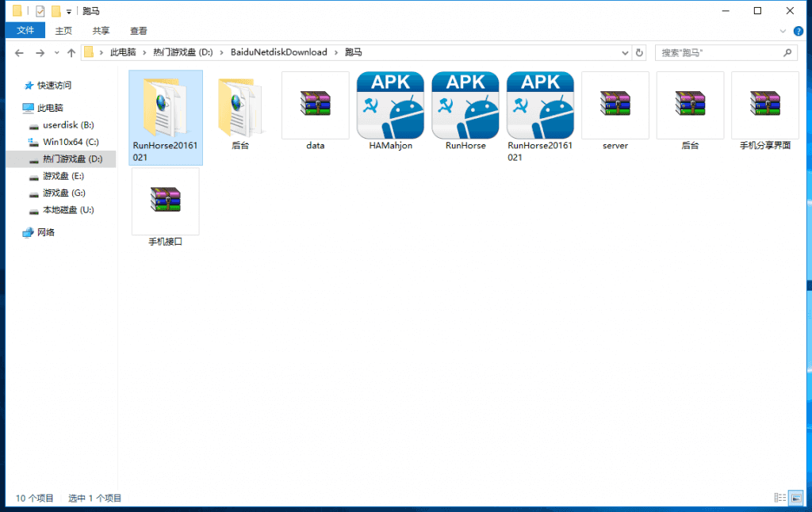
Task: Click 跑马 in the address bar
Action: tap(353, 52)
